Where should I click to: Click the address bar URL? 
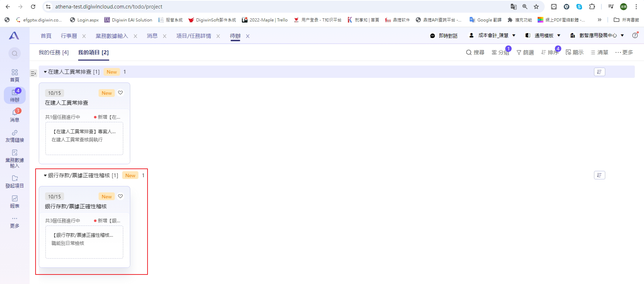click(x=109, y=7)
